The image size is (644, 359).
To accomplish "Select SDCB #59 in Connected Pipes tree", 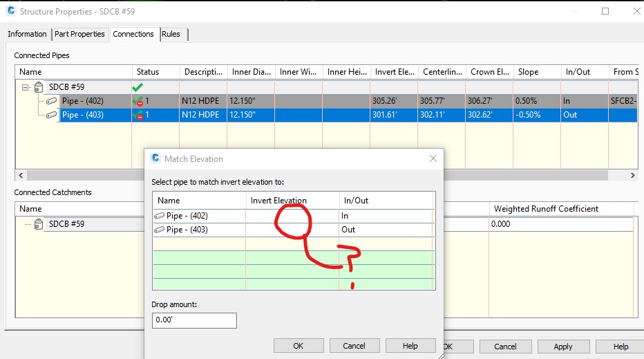I will coord(66,87).
